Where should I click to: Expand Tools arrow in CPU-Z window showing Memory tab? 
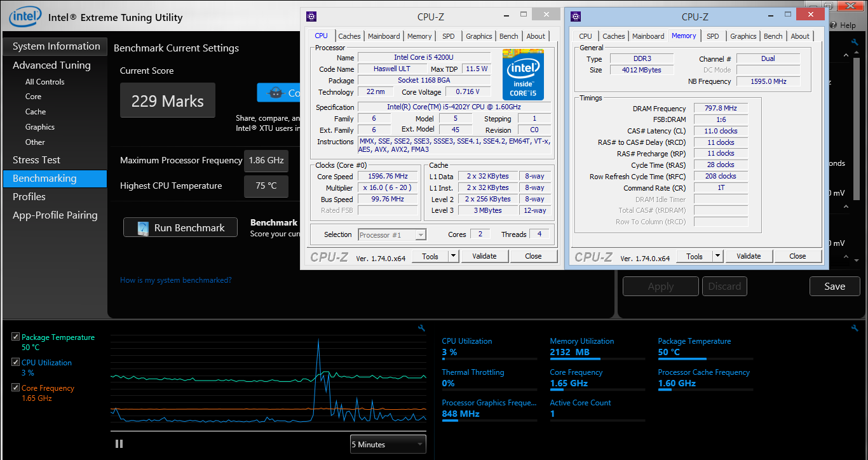pyautogui.click(x=717, y=256)
